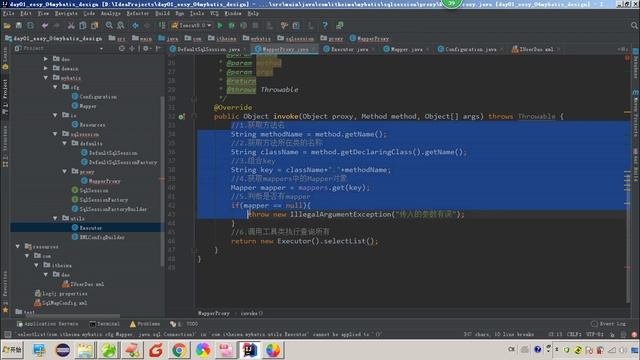Click the Copy toolbar icon
Viewport: 640px width, 360px height.
point(83,26)
